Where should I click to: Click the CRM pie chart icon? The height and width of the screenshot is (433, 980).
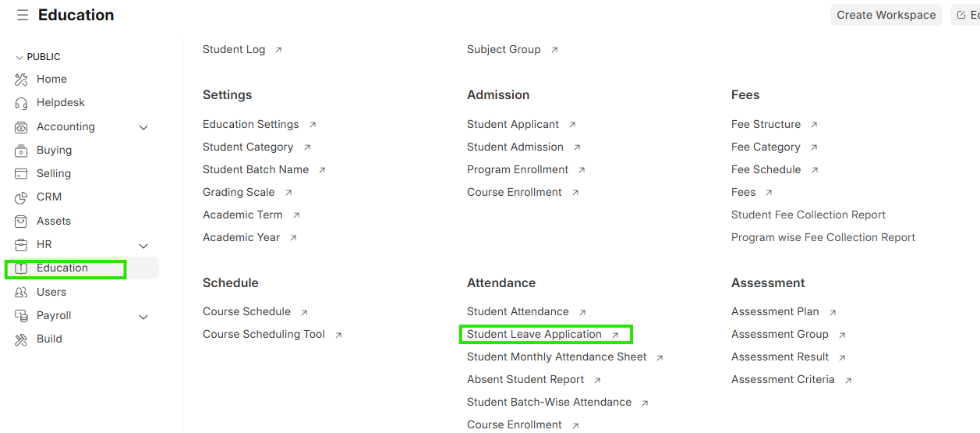21,197
